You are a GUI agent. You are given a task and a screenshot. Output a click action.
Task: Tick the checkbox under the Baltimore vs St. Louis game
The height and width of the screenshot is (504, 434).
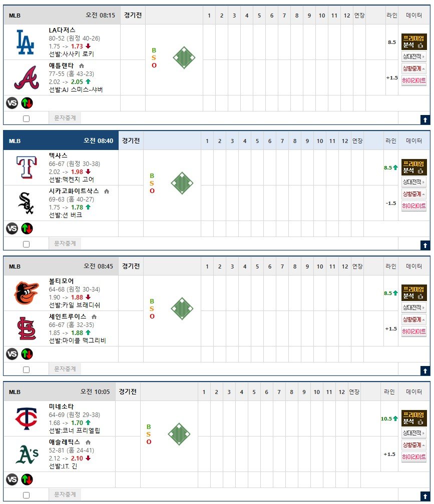click(x=27, y=369)
